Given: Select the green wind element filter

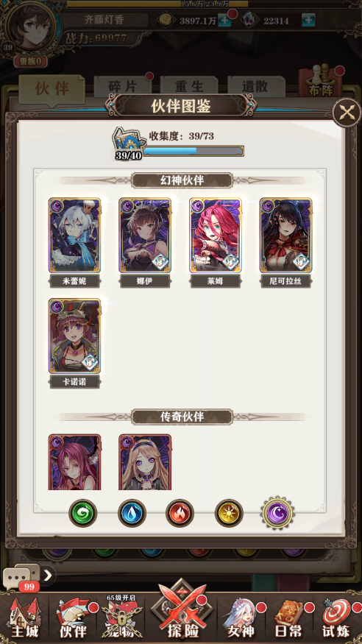Looking at the screenshot, I should 83,513.
